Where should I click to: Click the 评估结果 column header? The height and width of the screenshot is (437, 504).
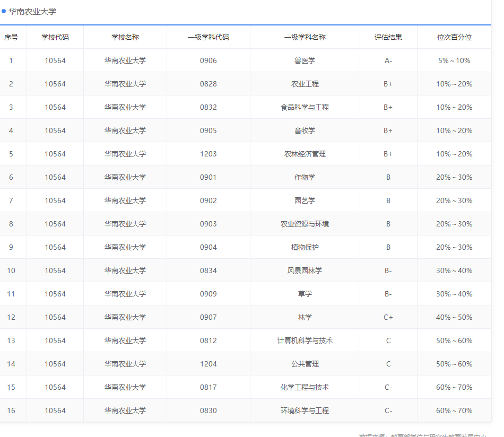[x=388, y=37]
